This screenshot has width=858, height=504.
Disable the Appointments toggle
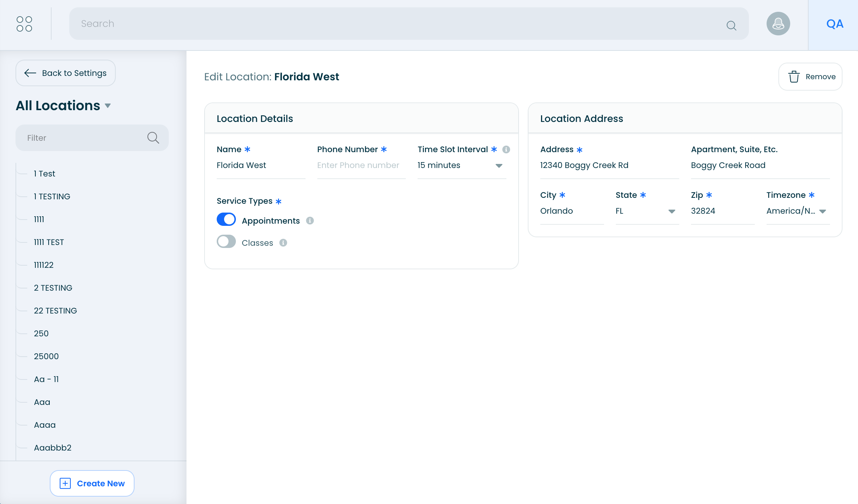pos(226,220)
